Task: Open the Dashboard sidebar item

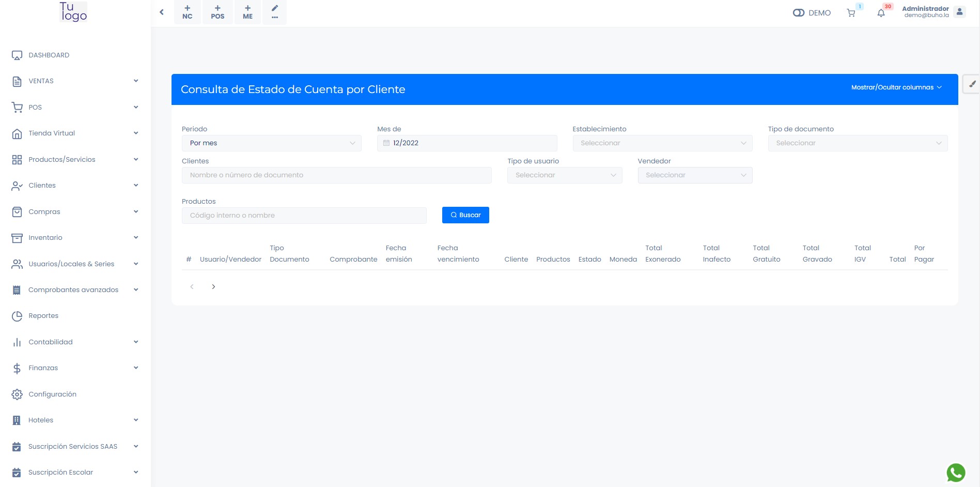Action: [x=49, y=55]
